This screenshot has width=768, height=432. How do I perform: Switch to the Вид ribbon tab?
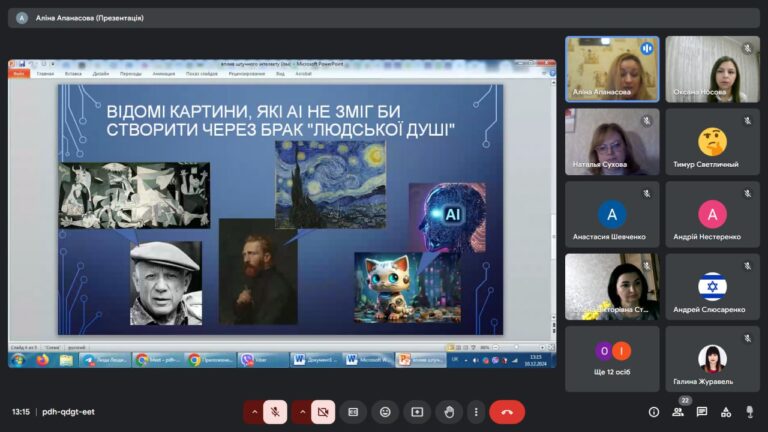(280, 73)
